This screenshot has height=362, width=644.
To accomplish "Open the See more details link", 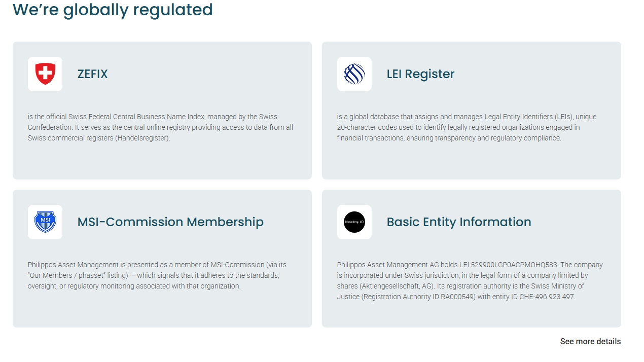I will 590,341.
